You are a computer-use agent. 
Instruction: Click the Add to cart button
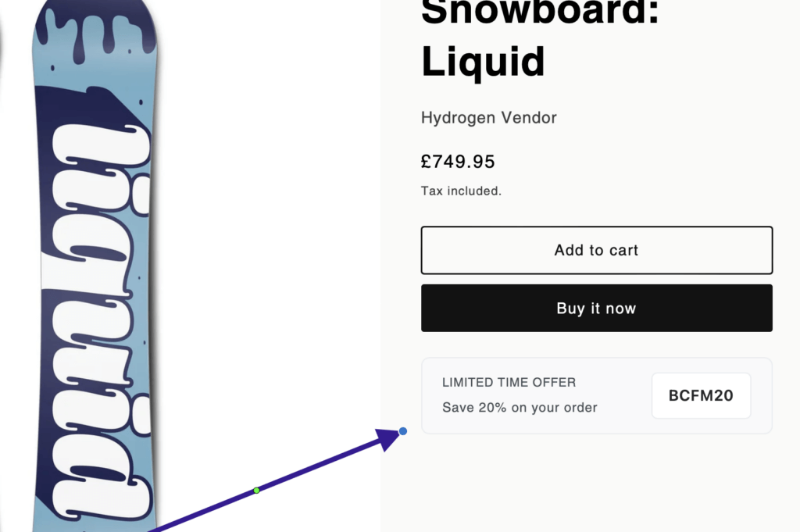(x=596, y=250)
